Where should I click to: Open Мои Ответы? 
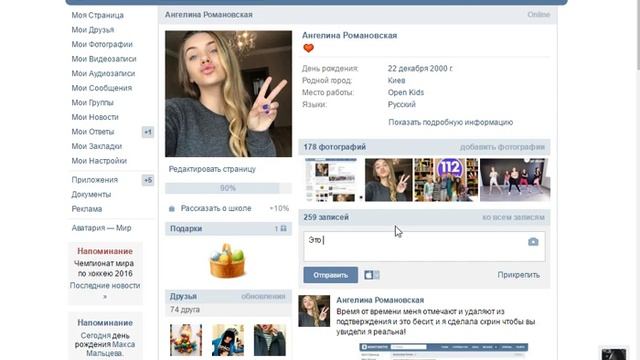[x=93, y=131]
